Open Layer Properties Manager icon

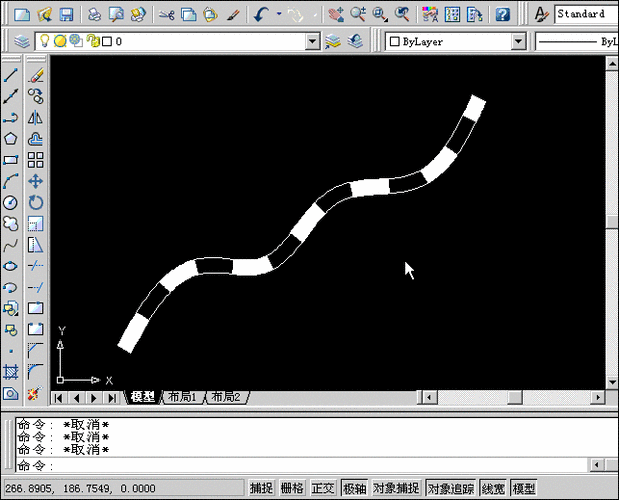click(21, 41)
